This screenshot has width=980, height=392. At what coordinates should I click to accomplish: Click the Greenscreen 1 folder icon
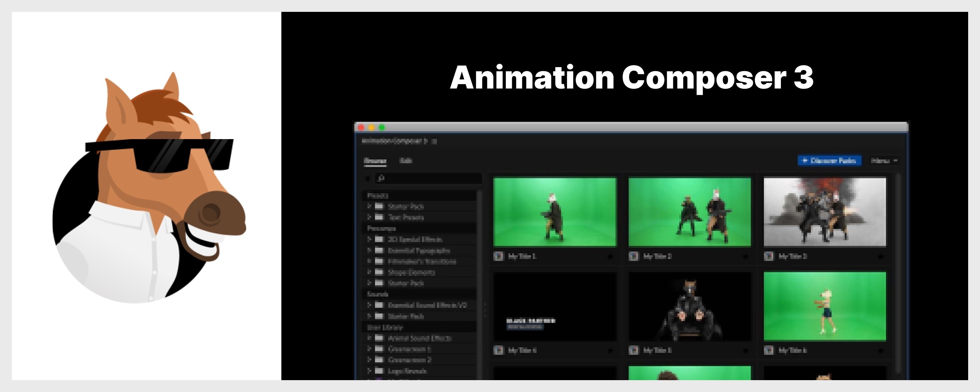coord(379,349)
